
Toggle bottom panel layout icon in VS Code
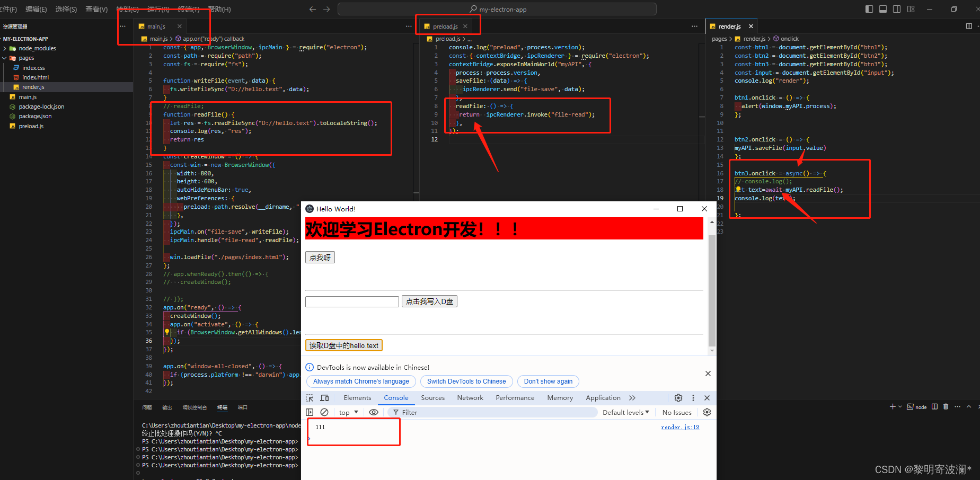883,9
